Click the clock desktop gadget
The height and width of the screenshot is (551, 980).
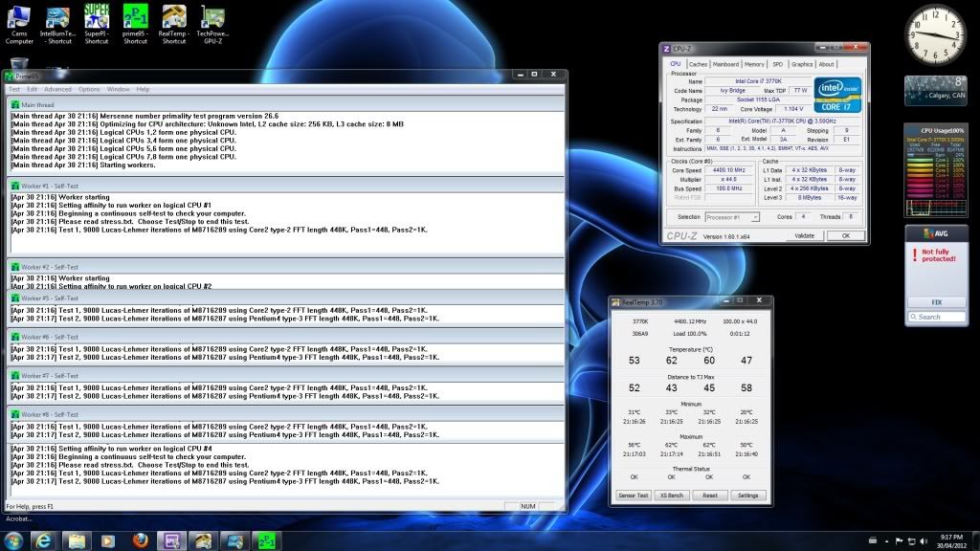935,35
